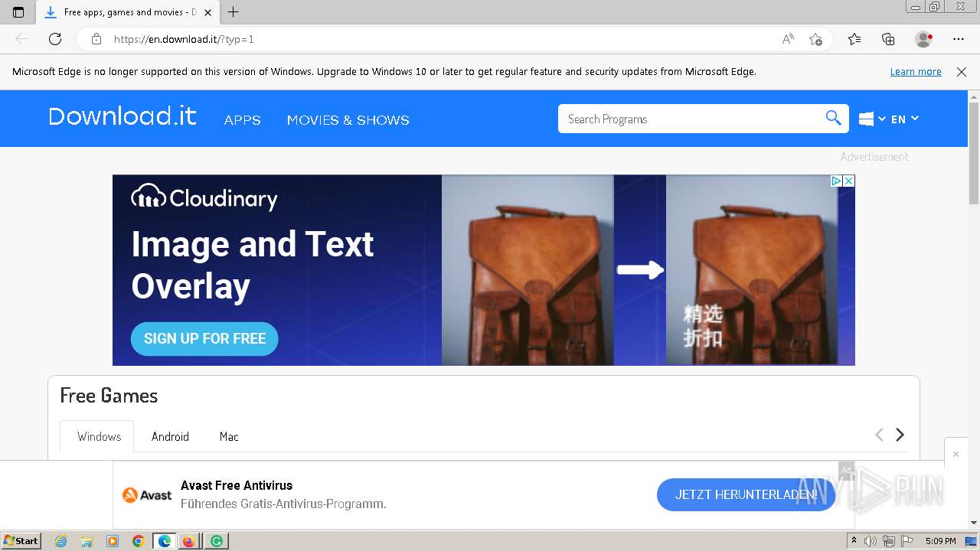Close the Free apps browser tab
The height and width of the screenshot is (551, 980).
(x=207, y=12)
